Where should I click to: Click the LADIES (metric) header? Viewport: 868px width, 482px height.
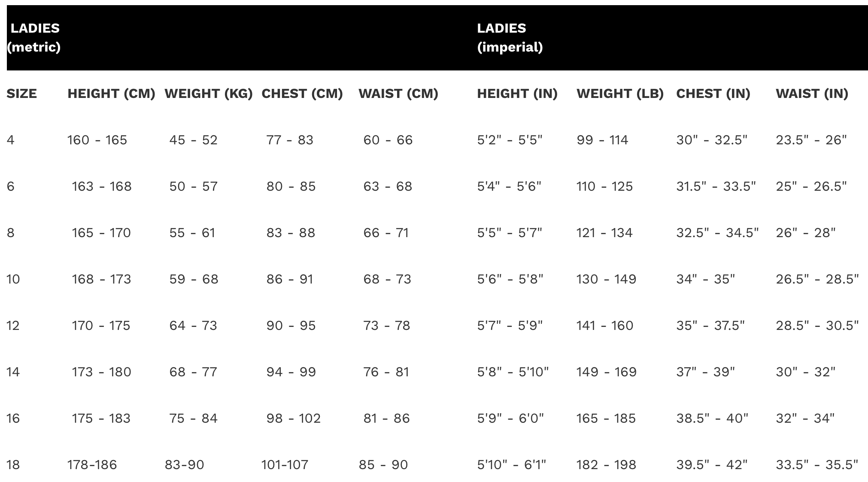click(34, 37)
